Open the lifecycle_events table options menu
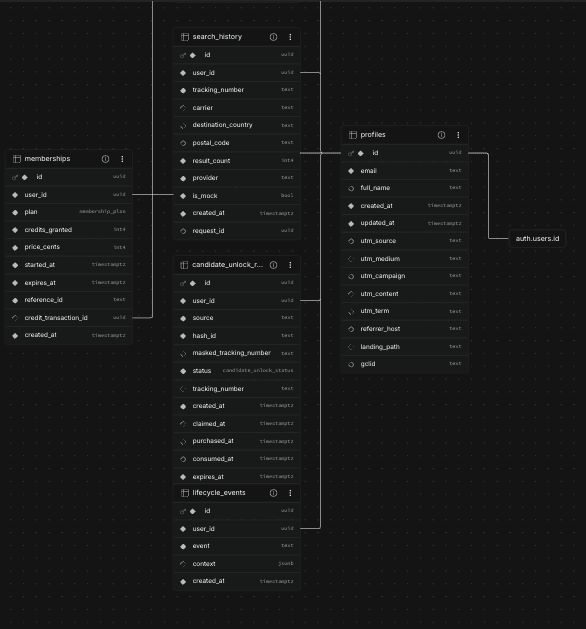 click(x=290, y=493)
